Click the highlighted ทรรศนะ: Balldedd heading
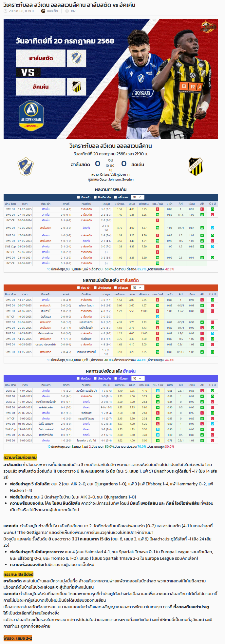The image size is (225, 644). (x=18, y=575)
